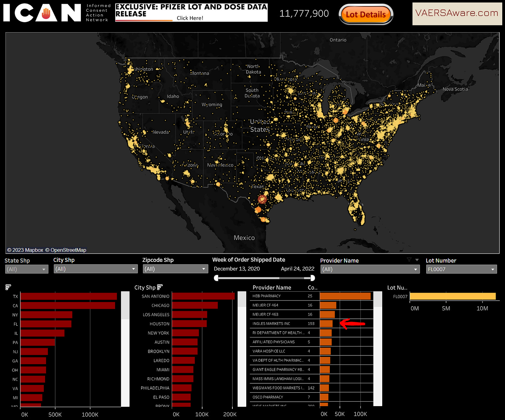Select the MASS IMMS LANGHAM LOGI row
Screen dimensions: 505x420
coord(311,379)
